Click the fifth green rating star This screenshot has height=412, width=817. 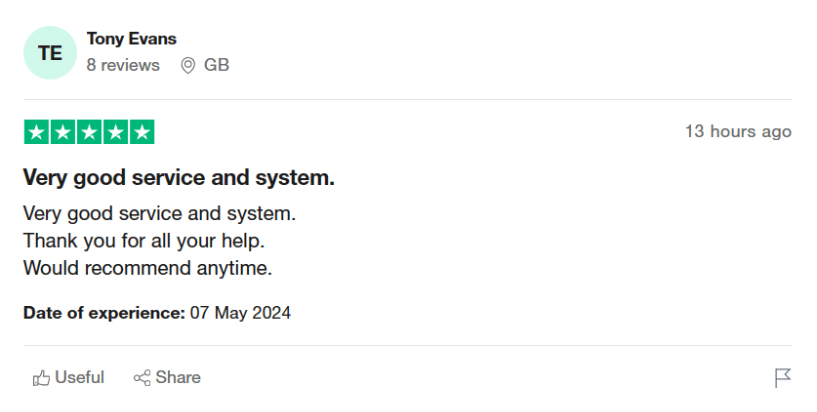point(142,132)
